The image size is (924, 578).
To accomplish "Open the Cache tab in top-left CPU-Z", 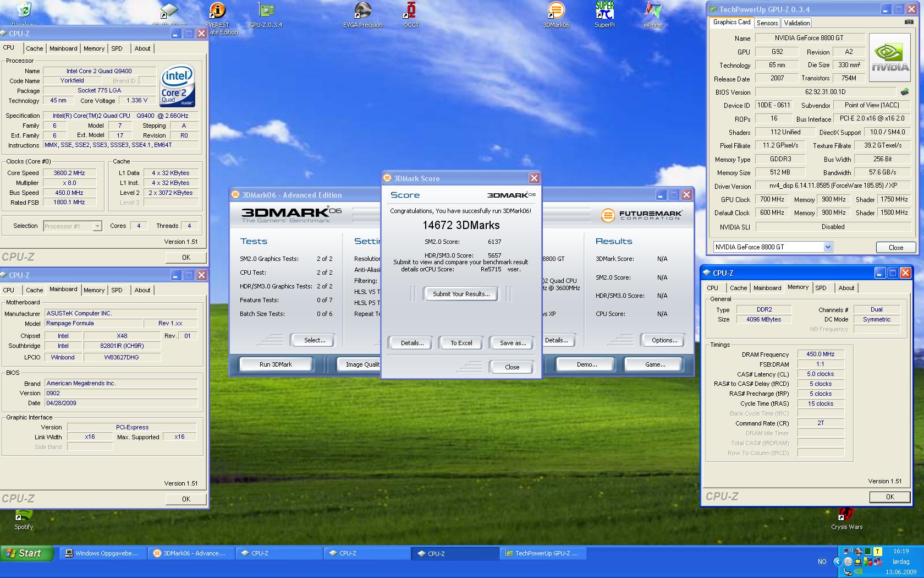I will 34,48.
